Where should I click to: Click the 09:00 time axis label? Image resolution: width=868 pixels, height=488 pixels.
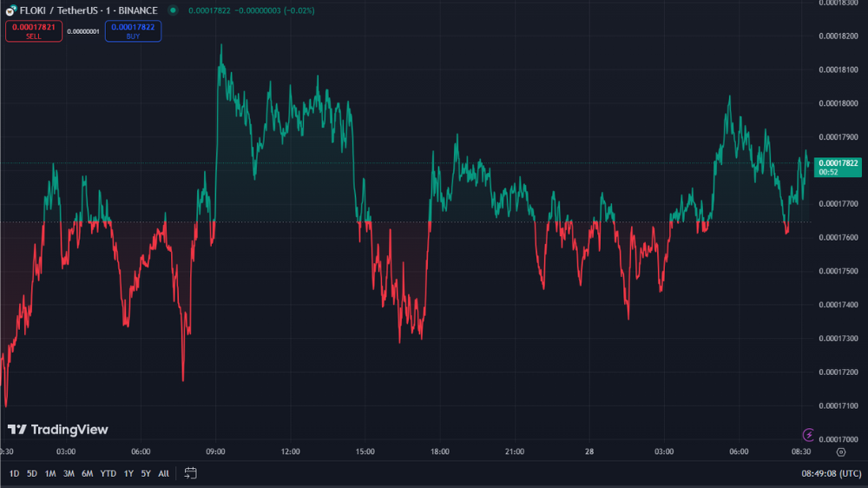215,452
